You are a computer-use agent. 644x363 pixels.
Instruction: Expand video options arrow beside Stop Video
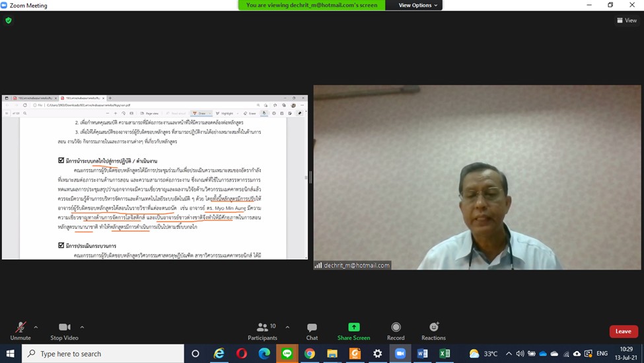[82, 327]
